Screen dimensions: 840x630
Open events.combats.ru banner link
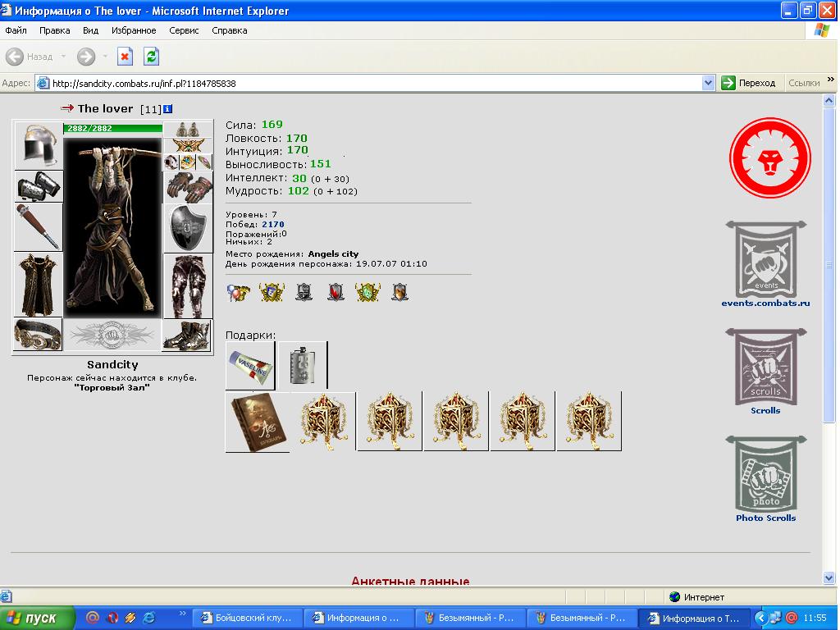(x=765, y=264)
